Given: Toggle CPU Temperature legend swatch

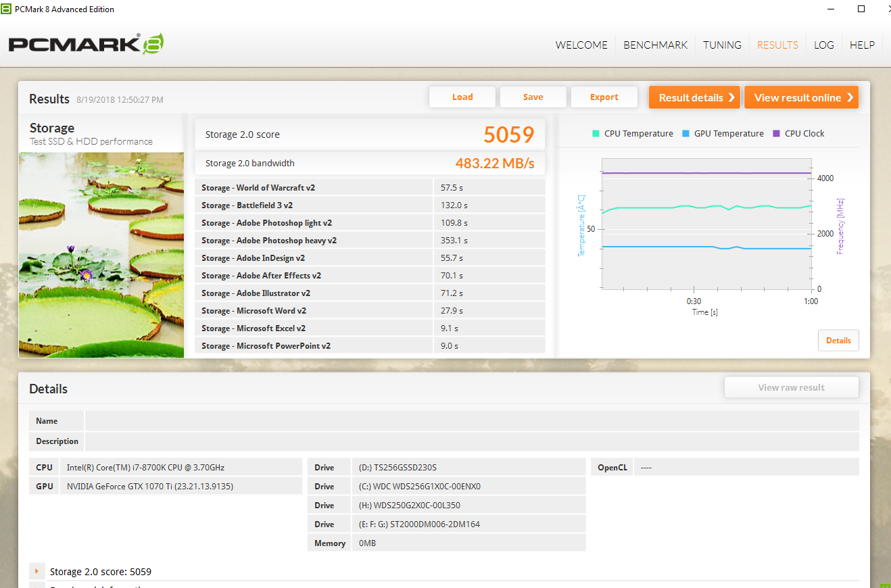Looking at the screenshot, I should [596, 134].
